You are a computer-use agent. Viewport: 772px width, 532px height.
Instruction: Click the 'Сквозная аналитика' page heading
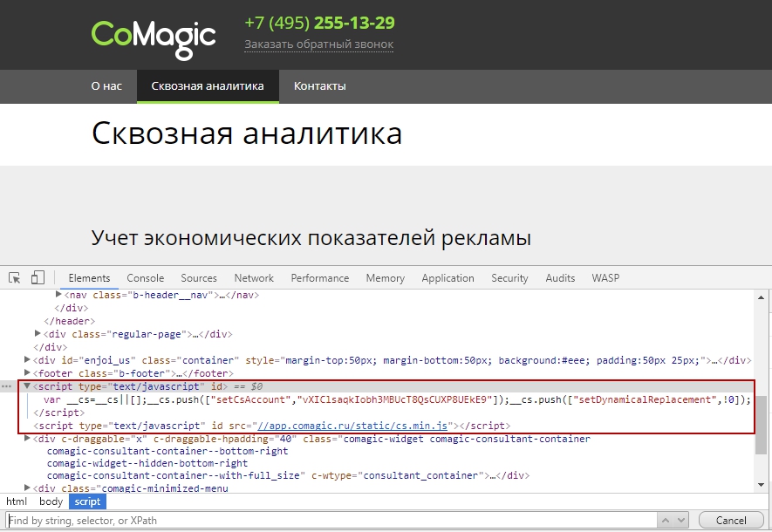(x=247, y=133)
